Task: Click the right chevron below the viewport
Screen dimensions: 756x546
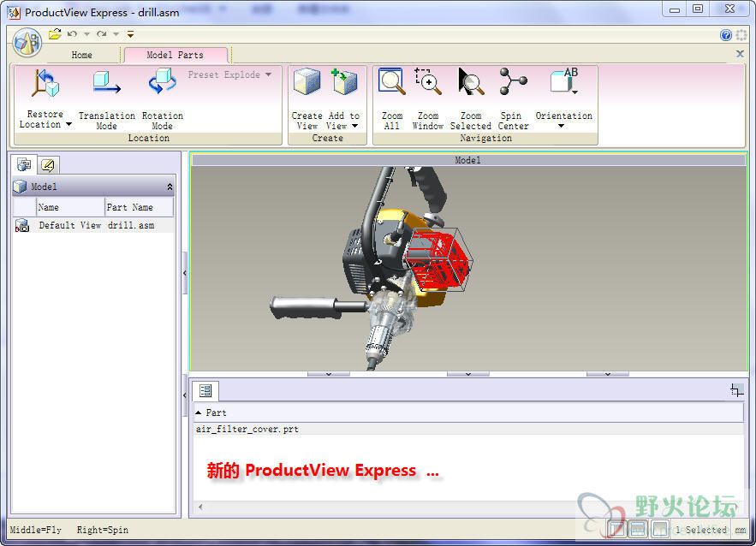Action: 608,374
